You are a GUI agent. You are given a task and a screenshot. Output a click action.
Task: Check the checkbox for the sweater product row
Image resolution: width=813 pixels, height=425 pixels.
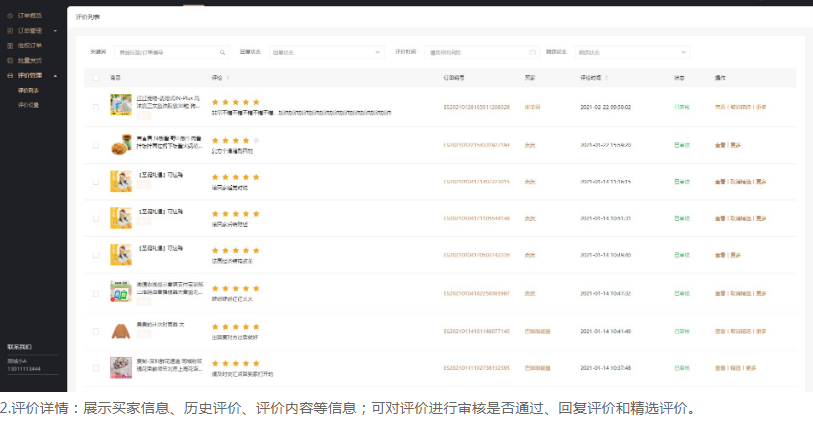(96, 331)
